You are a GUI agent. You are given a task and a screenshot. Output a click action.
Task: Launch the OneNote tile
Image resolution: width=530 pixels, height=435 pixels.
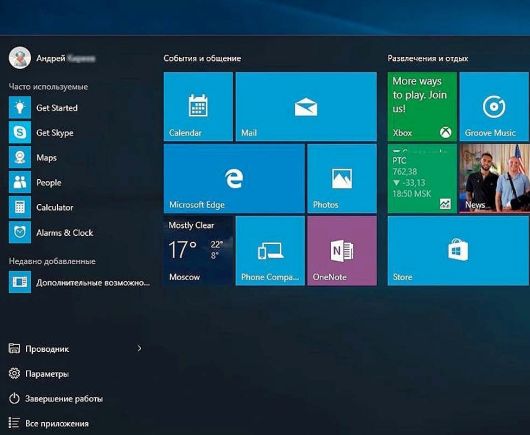tap(342, 251)
